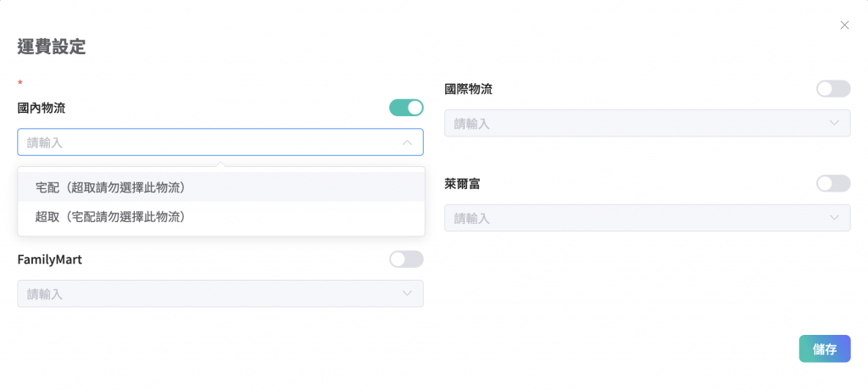
Task: Enable the 國際物流 toggle switch
Action: tap(832, 89)
